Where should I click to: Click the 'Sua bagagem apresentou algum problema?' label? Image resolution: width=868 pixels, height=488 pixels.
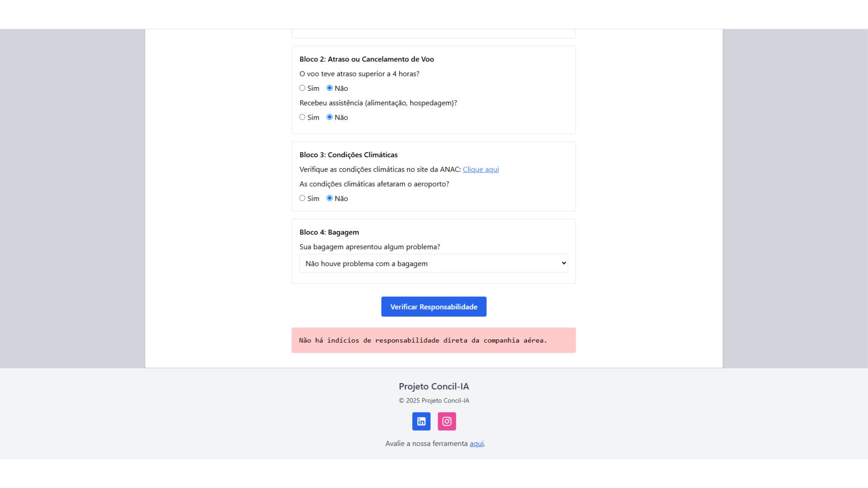pos(369,247)
